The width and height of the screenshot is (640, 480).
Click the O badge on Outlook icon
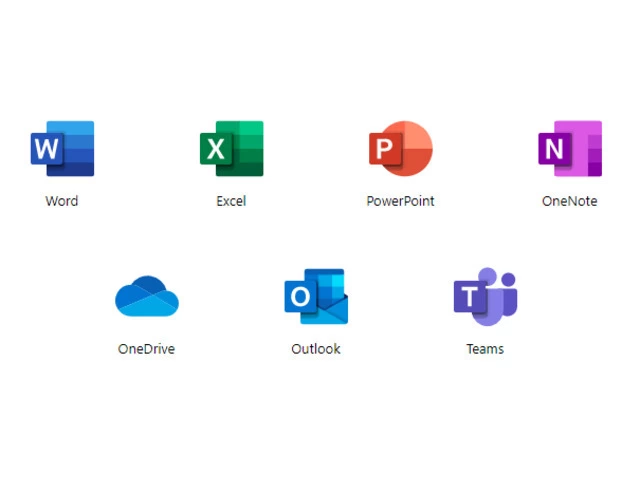299,297
